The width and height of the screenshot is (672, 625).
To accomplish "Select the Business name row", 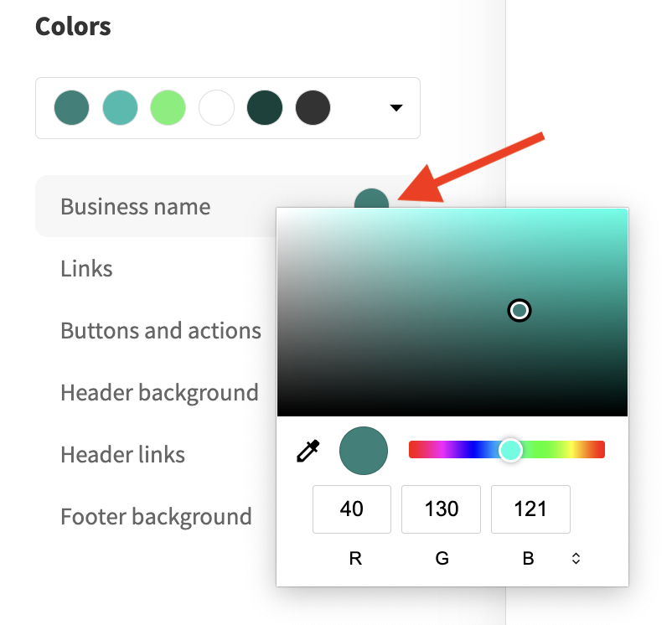I will 135,206.
